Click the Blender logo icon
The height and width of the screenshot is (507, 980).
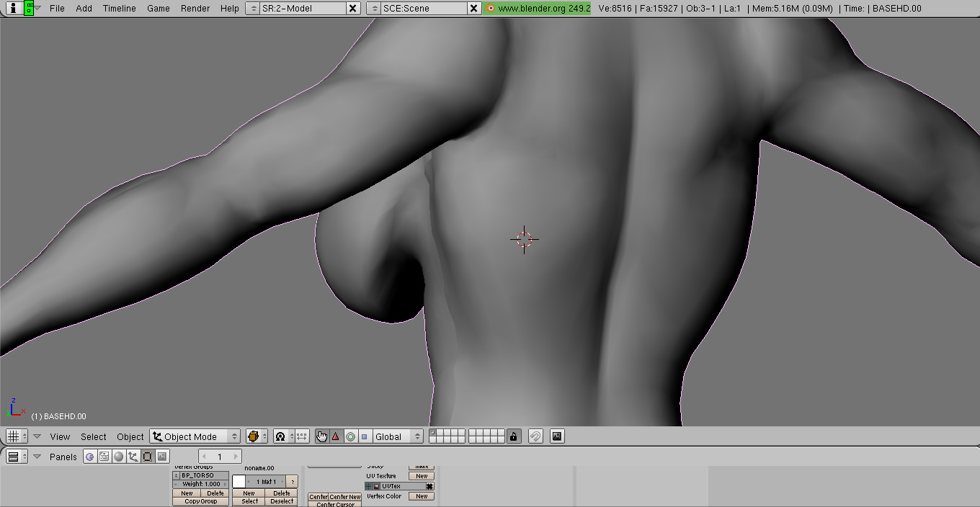(491, 9)
